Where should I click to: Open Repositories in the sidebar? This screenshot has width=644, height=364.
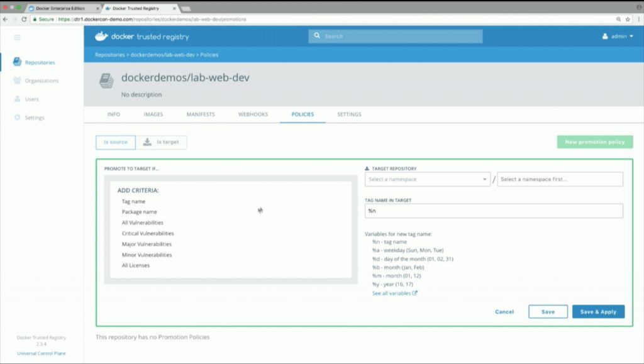click(x=34, y=62)
